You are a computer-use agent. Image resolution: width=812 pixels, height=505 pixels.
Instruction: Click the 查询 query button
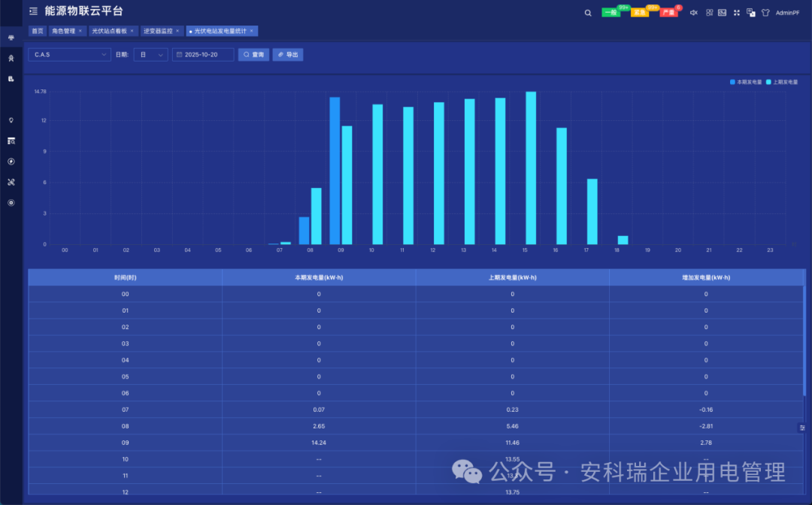tap(253, 55)
